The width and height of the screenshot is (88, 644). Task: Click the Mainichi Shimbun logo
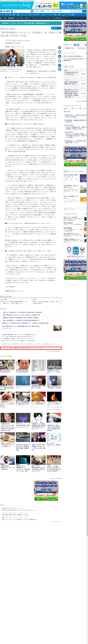point(7,11)
